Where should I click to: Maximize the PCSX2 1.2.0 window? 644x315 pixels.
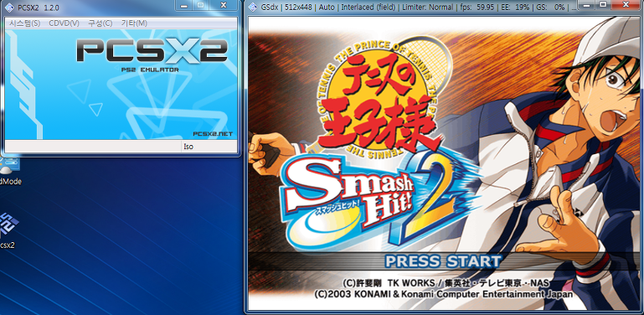click(x=201, y=5)
